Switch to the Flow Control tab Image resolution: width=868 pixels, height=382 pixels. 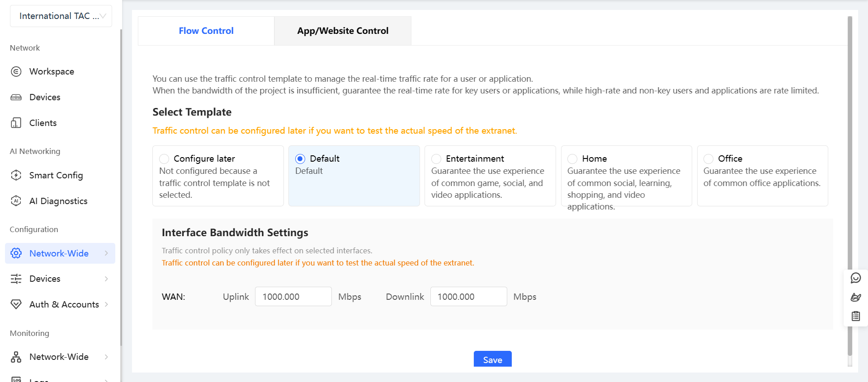point(206,31)
